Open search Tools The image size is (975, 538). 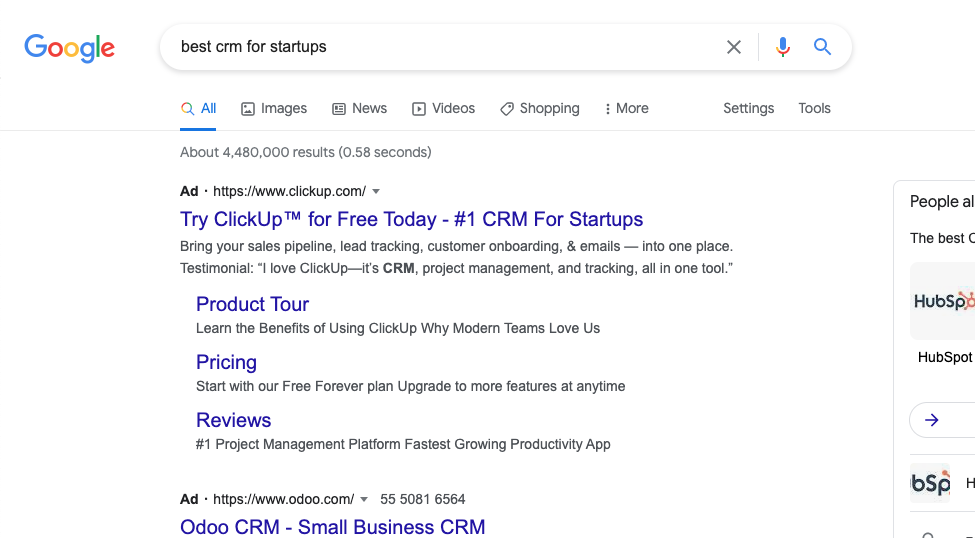point(815,108)
